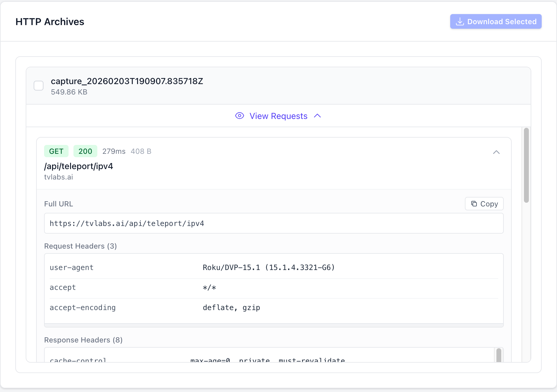
Task: Click the tvlabs.ai host name
Action: point(58,177)
